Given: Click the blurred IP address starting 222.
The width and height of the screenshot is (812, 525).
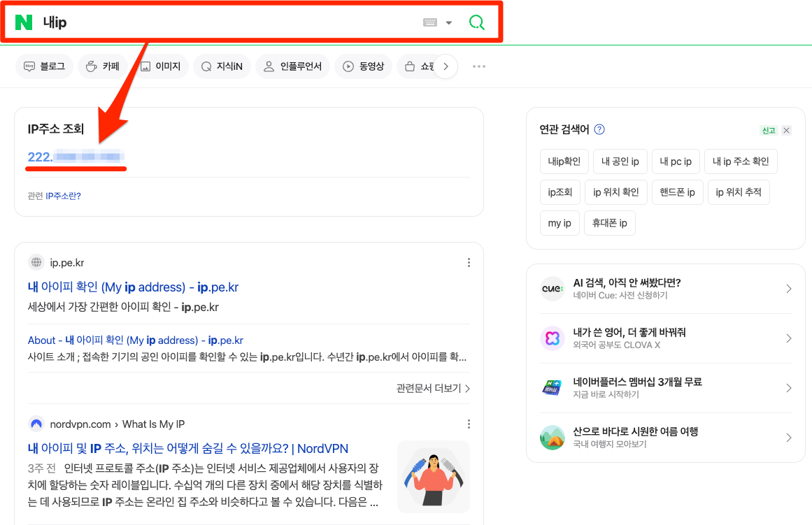Looking at the screenshot, I should [x=76, y=157].
